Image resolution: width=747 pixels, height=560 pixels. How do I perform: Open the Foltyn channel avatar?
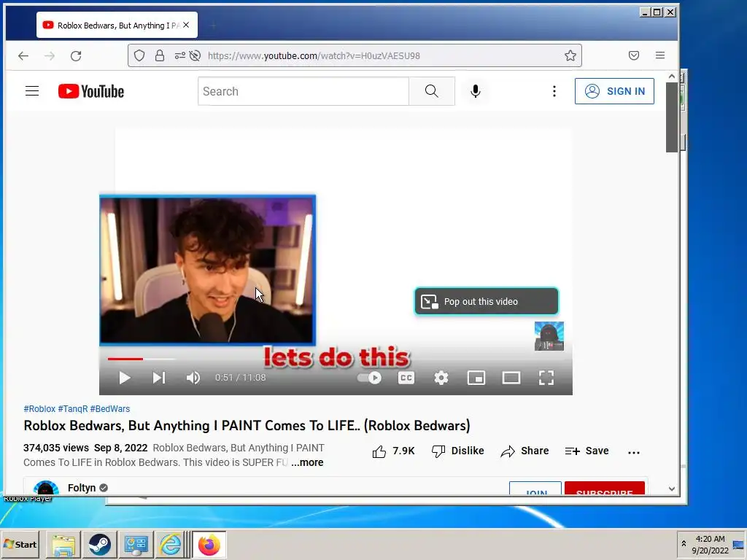click(x=46, y=488)
